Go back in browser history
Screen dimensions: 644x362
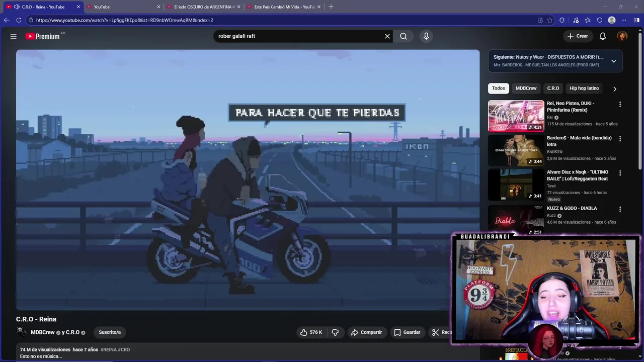click(x=7, y=20)
